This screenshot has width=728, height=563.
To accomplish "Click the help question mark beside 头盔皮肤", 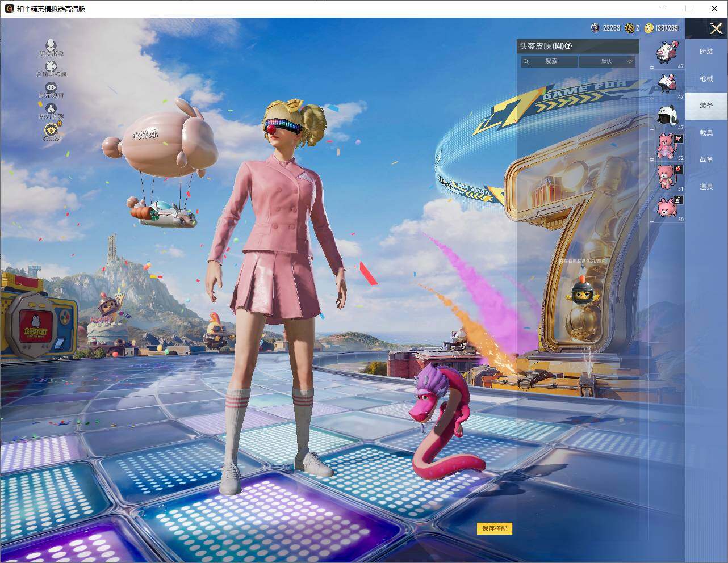I will coord(568,46).
